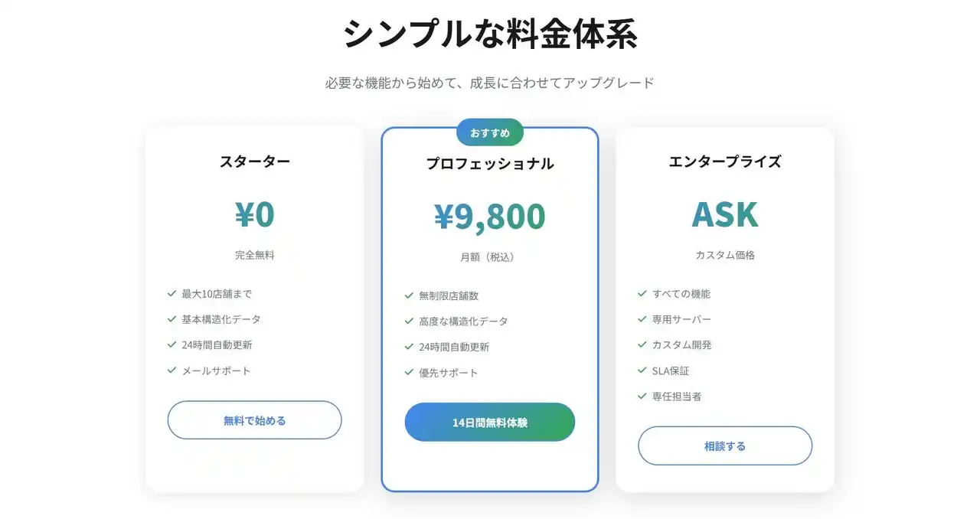Click the ASK custom price text
Image resolution: width=980 pixels, height=519 pixels.
(725, 215)
